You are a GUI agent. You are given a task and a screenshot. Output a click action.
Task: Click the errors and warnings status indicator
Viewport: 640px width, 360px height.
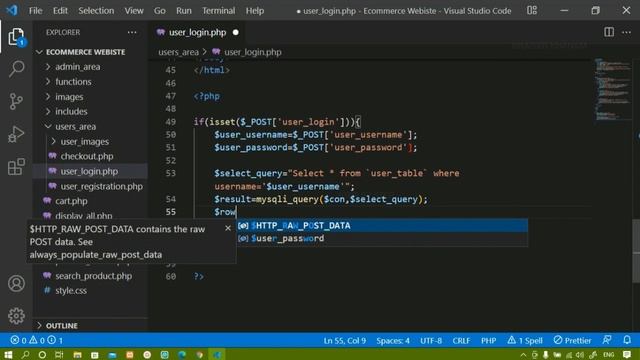[x=37, y=340]
